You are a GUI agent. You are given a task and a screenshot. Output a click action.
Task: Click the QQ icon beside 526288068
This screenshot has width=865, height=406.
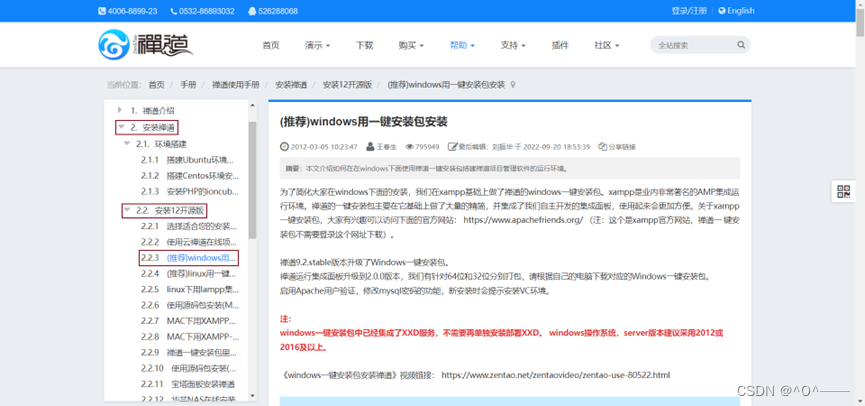click(x=252, y=11)
